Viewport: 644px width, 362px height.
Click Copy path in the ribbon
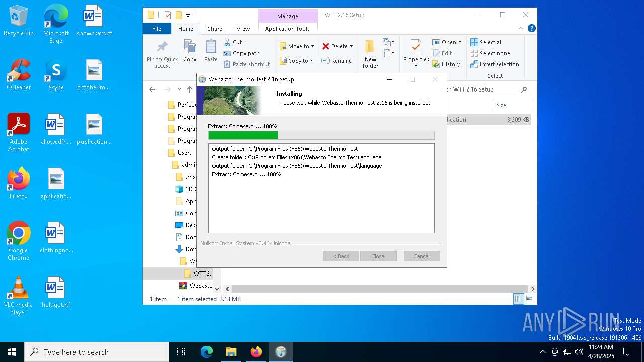pos(242,53)
